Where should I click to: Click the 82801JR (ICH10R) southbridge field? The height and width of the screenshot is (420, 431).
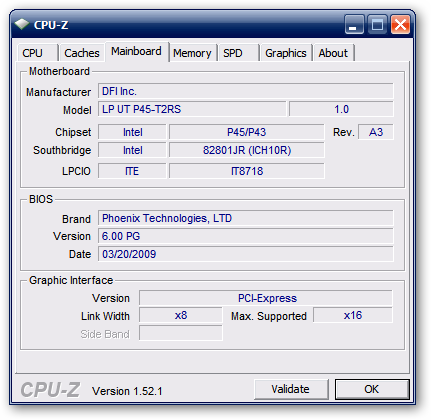[x=247, y=150]
